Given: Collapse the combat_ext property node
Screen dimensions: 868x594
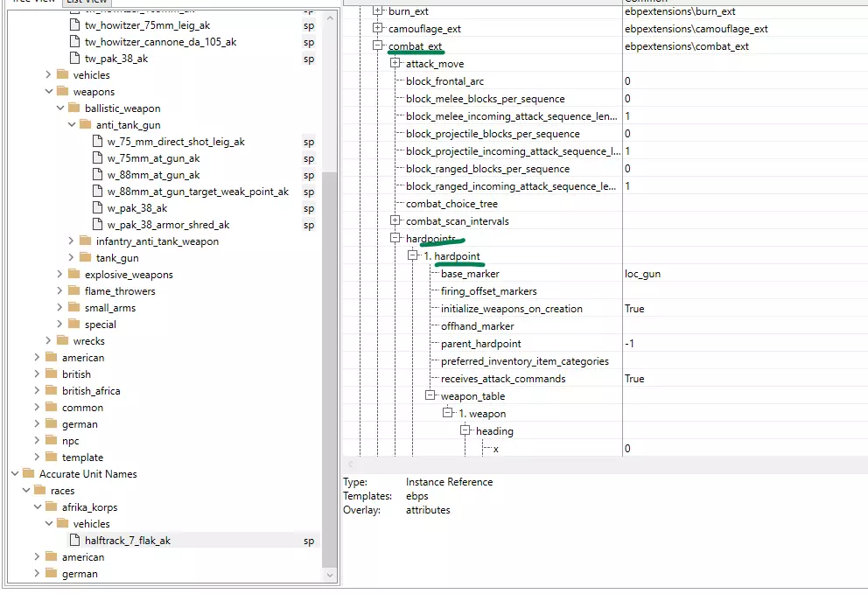Looking at the screenshot, I should [377, 45].
